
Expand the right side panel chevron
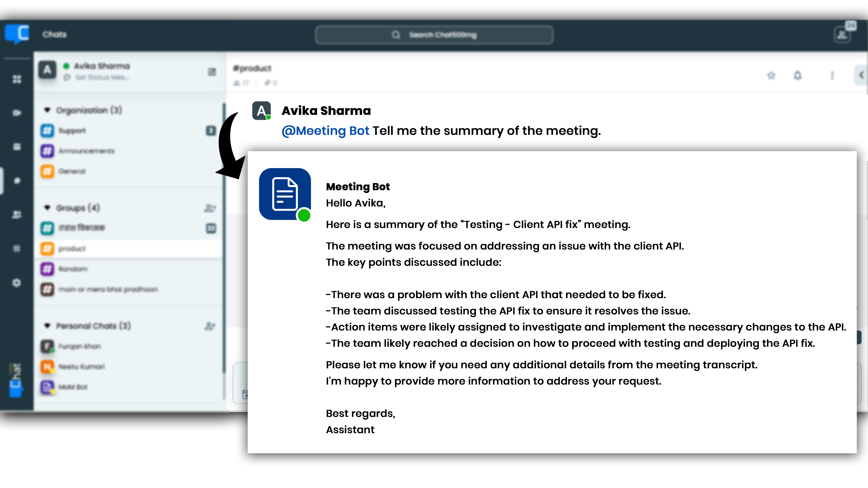[x=861, y=75]
